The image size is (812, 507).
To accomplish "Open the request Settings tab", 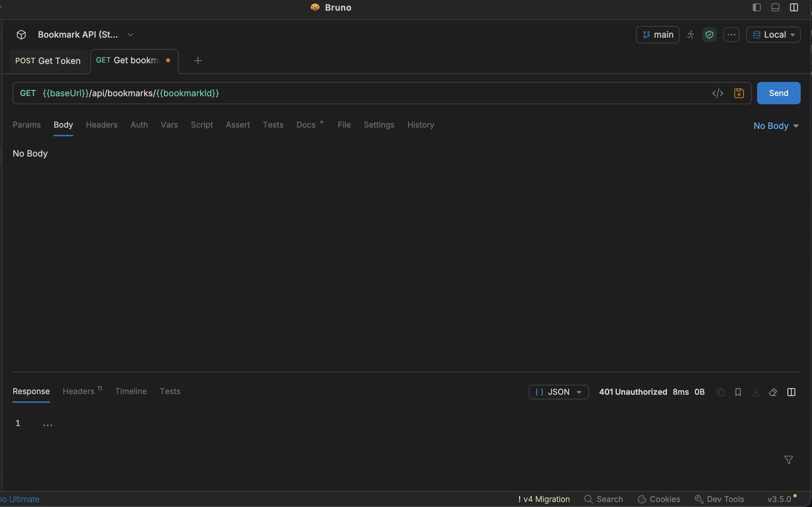I will 379,125.
